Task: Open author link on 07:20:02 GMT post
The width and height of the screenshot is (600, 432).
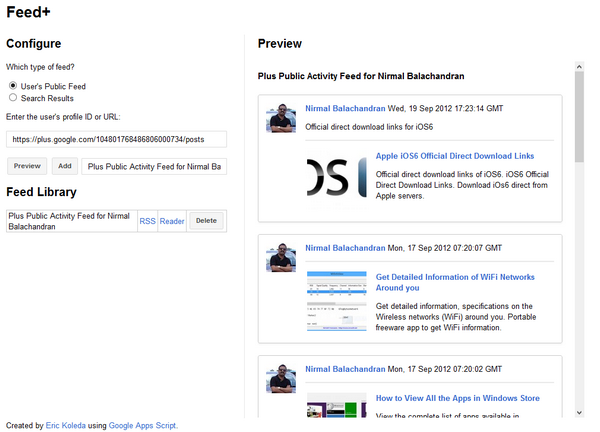Action: (x=345, y=369)
